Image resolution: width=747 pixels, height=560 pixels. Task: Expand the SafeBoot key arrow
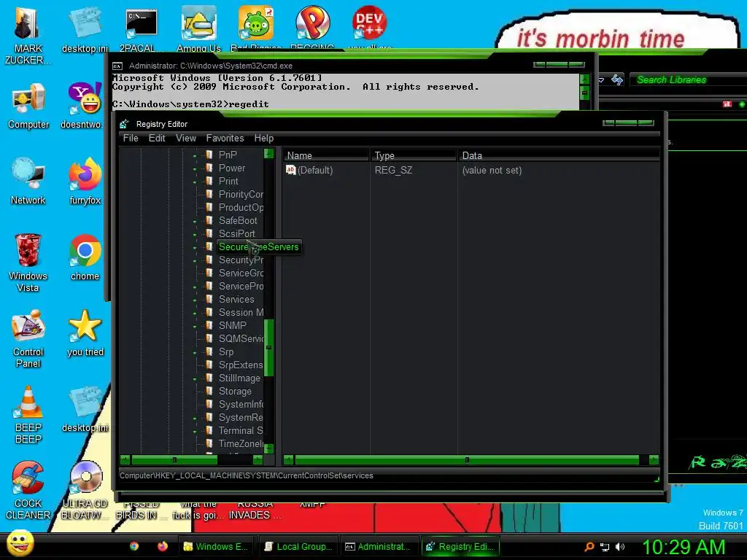(x=195, y=222)
